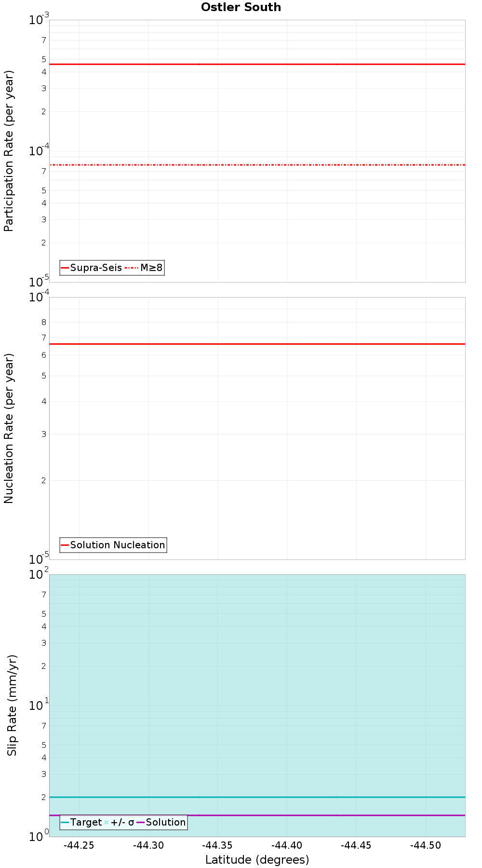Click the dashed red M≥8 legend swatch

click(132, 268)
